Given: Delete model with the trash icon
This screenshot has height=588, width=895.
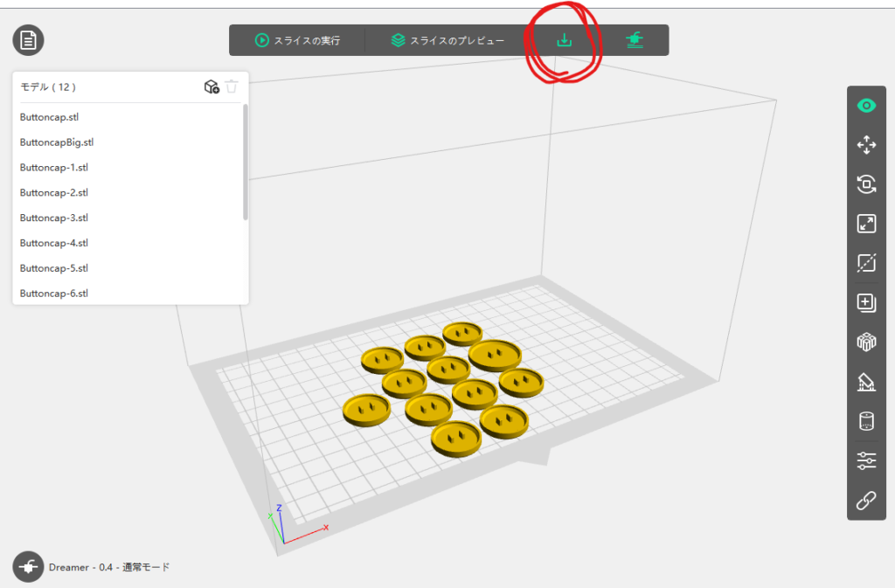Looking at the screenshot, I should pos(232,86).
